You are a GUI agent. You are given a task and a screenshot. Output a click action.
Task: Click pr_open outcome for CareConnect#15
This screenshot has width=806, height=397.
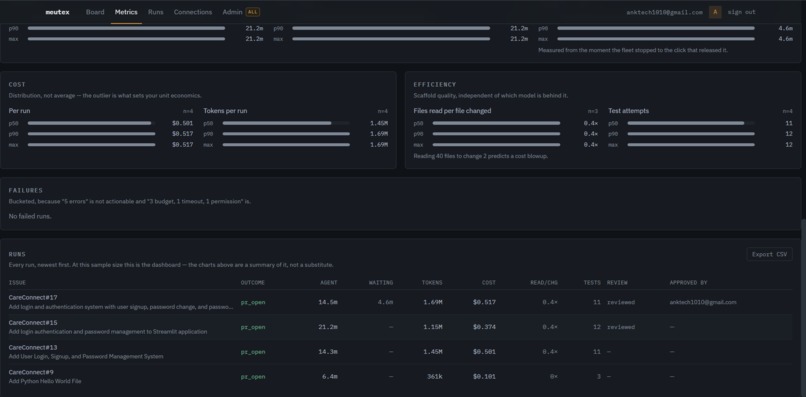253,327
